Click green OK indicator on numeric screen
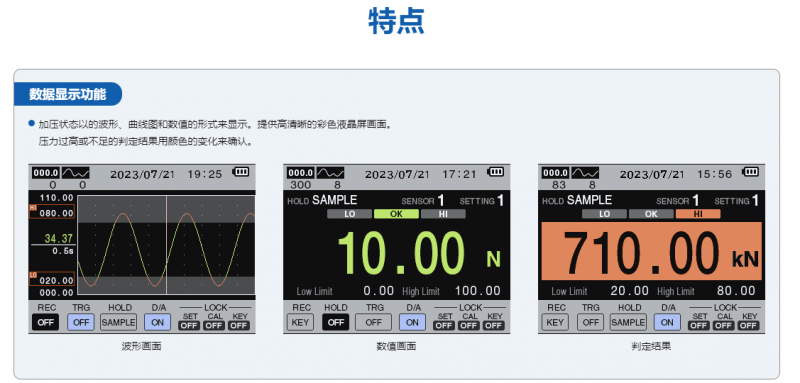800x383 pixels. pos(396,214)
